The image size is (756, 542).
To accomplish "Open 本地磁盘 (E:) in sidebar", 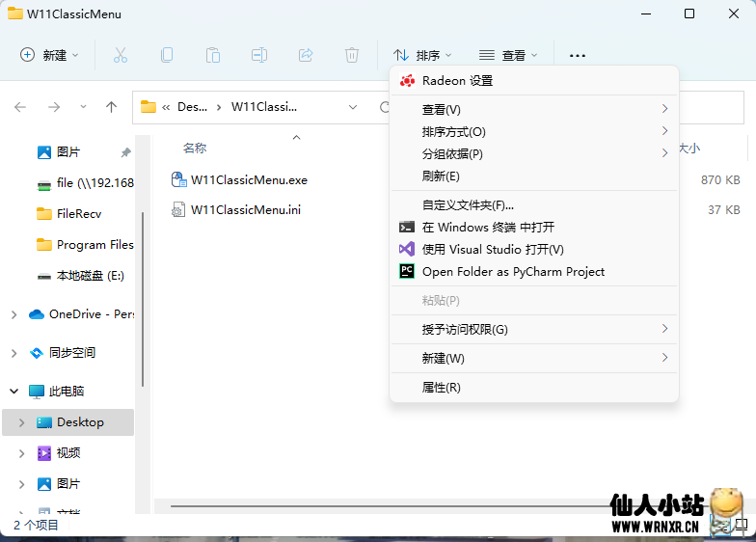I will [x=91, y=276].
